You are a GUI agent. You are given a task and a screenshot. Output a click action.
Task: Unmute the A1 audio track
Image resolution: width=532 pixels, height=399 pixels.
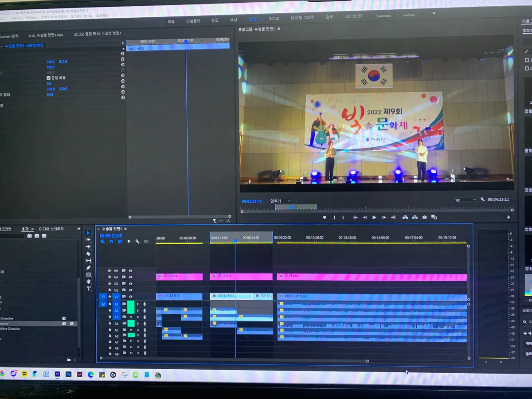[131, 304]
